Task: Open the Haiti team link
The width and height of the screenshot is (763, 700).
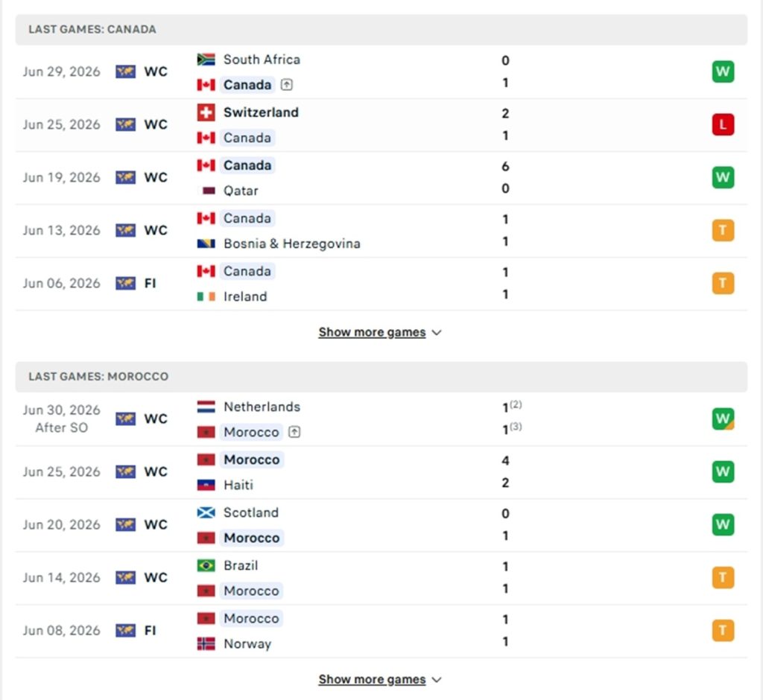Action: (238, 485)
